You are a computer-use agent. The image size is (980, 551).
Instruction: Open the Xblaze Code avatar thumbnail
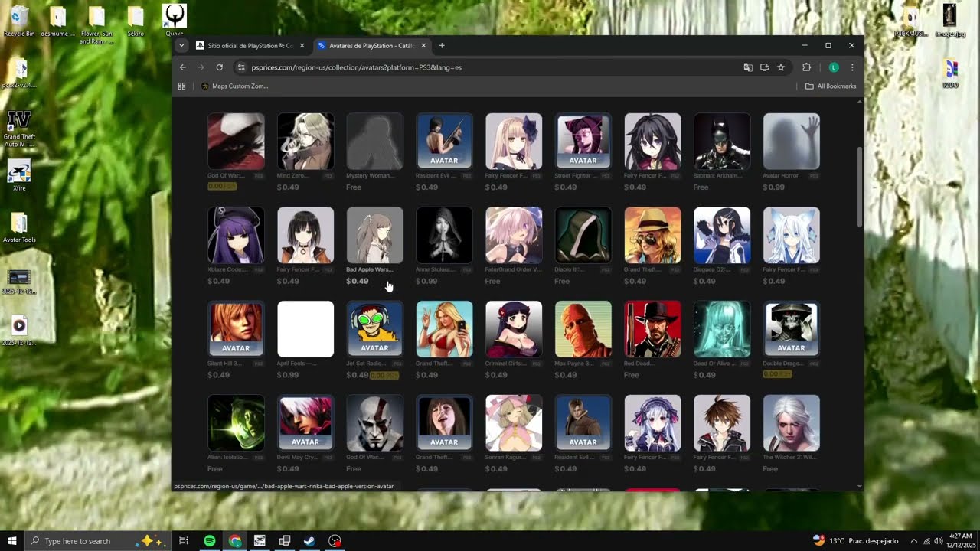pos(236,235)
